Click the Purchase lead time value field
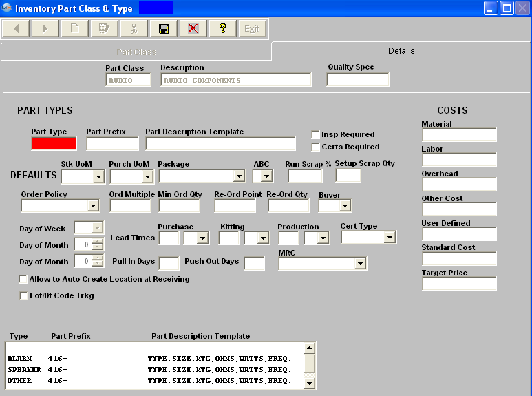 [169, 238]
